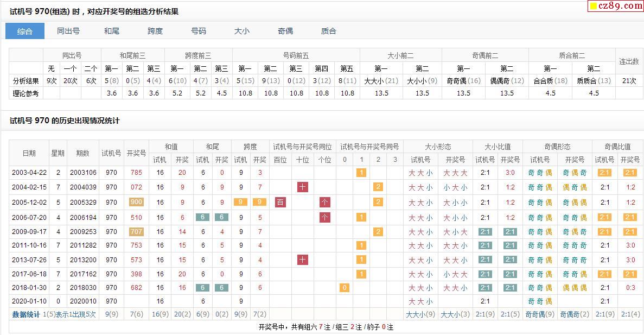Click the cz89.com site logo
The image size is (644, 335).
(x=616, y=6)
